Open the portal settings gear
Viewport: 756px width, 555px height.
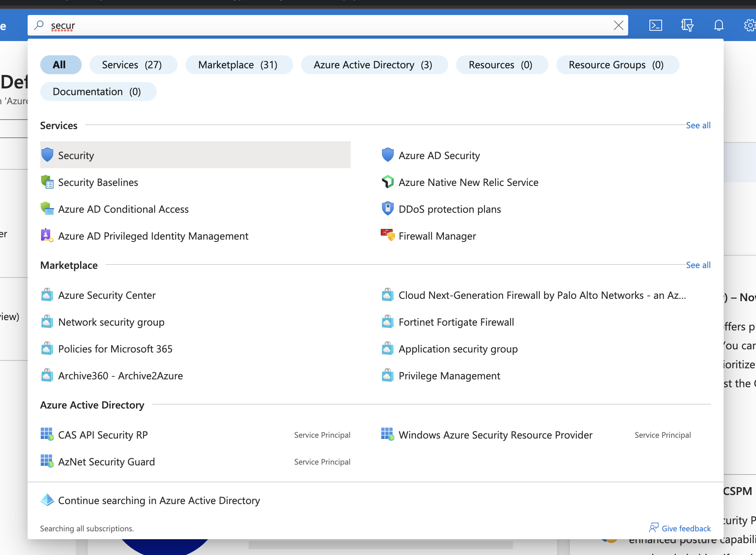pyautogui.click(x=749, y=26)
